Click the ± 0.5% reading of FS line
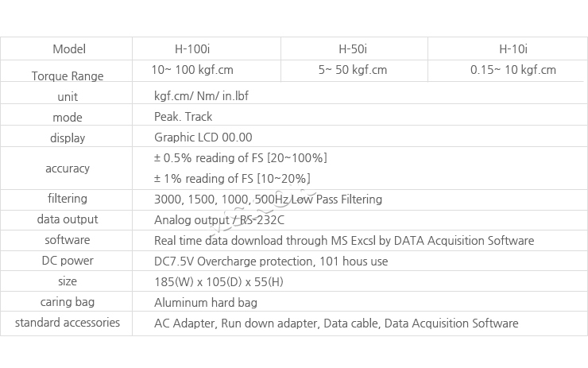This screenshot has height=368, width=588. coord(240,158)
